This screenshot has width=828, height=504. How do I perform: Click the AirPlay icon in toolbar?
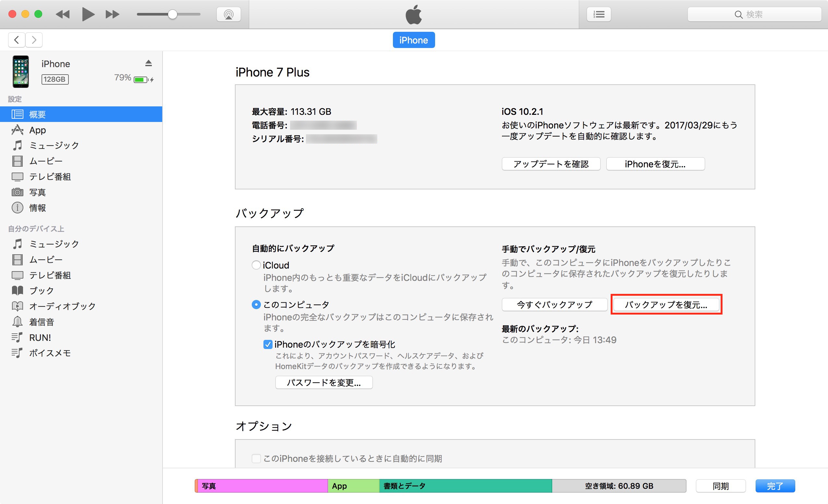tap(228, 15)
